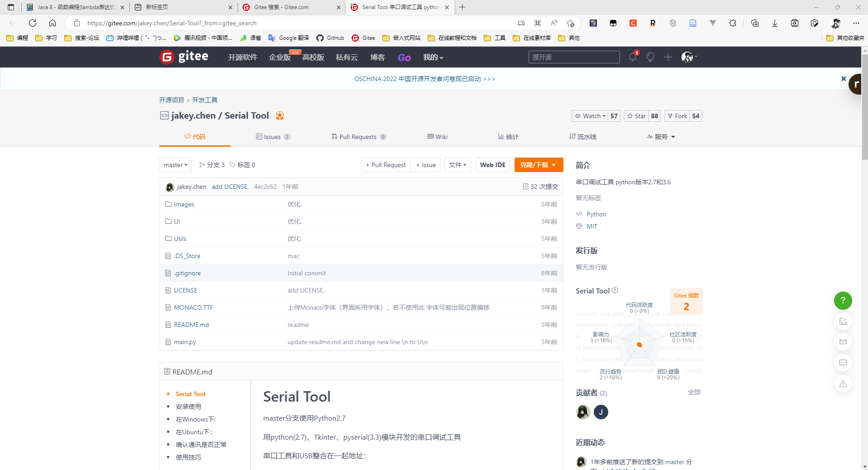This screenshot has height=470, width=868.
Task: Expand the 文件 dropdown button
Action: [458, 165]
